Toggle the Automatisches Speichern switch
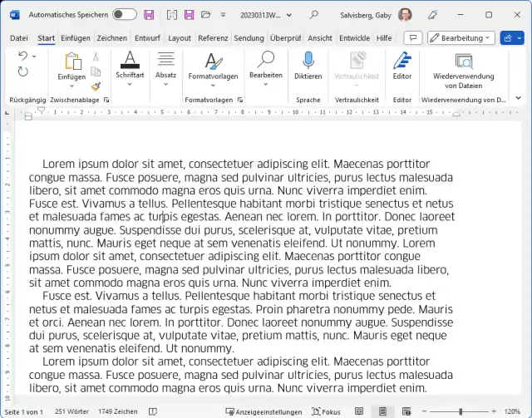Screen dimensions: 532x418 pyautogui.click(x=124, y=15)
